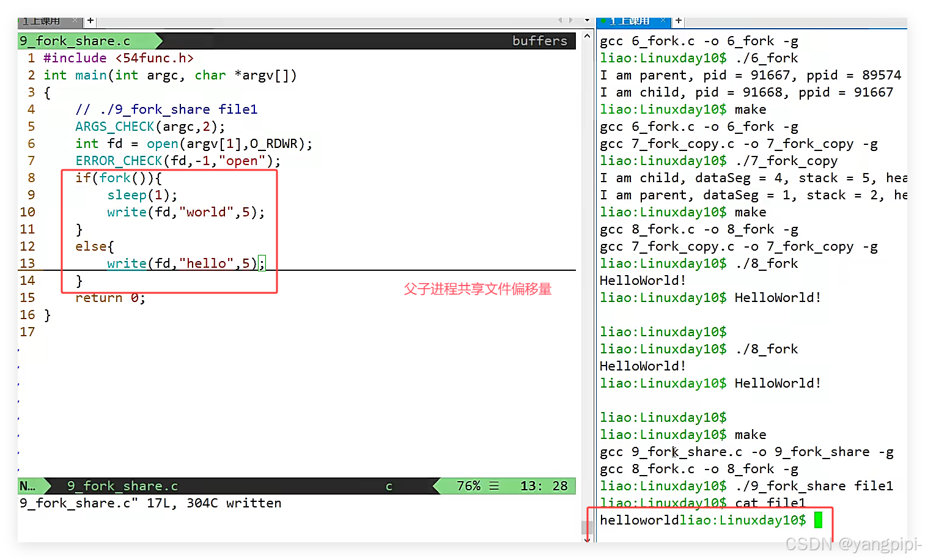The image size is (925, 560).
Task: Close the left '1 上课用' session tab
Action: click(75, 21)
